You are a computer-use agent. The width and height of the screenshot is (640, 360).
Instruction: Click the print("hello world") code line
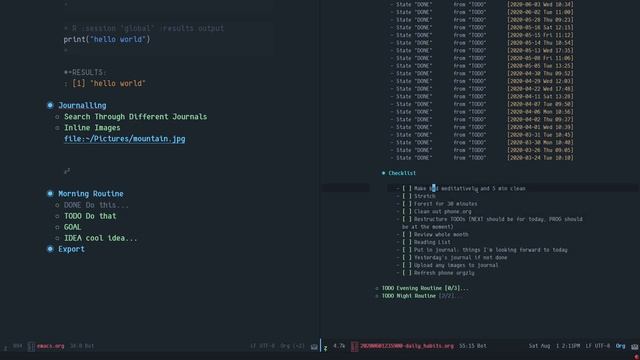tap(107, 40)
